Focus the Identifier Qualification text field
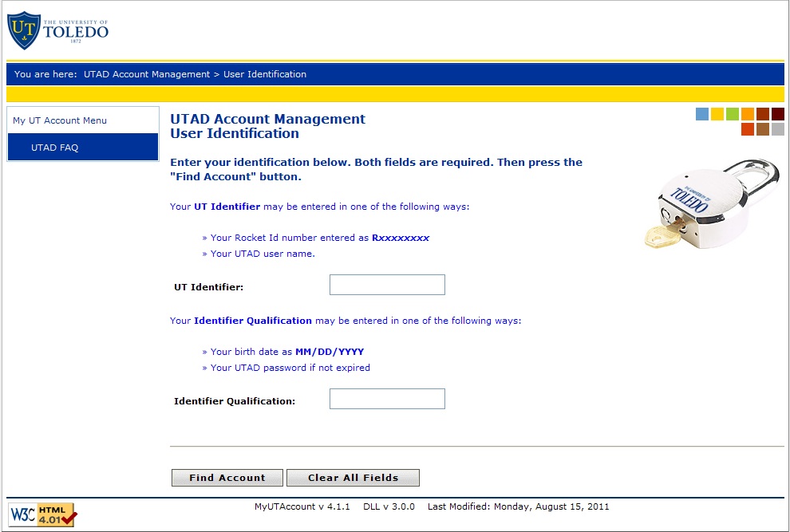 coord(387,399)
